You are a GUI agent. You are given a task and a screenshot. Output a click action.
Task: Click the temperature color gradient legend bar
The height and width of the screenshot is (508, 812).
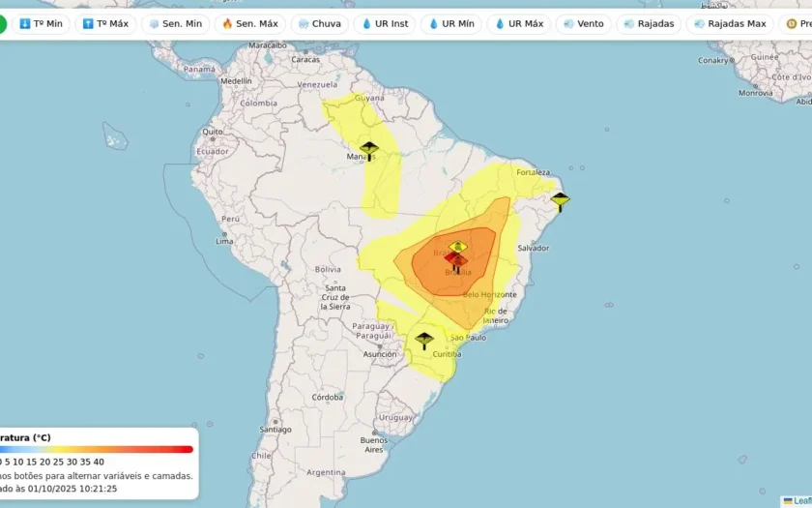[x=97, y=449]
